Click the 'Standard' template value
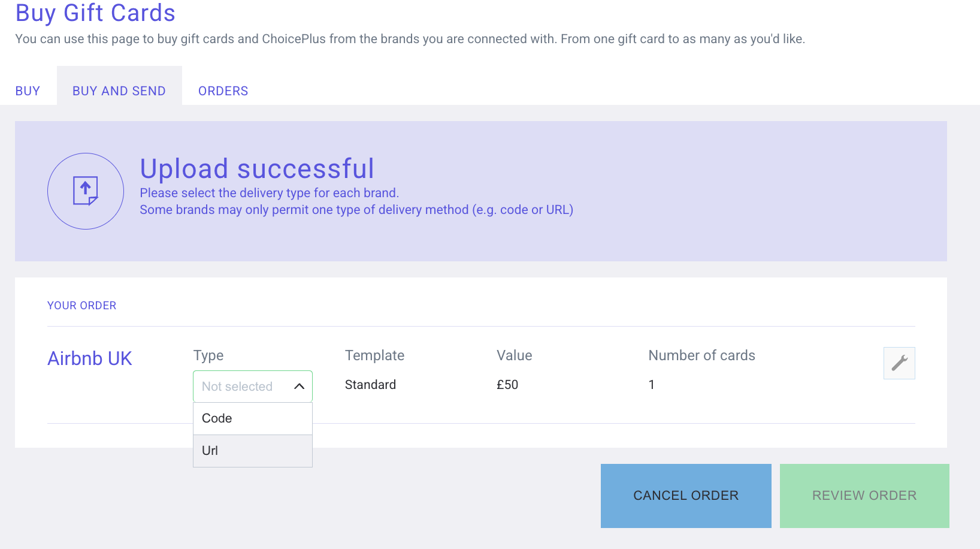 tap(370, 385)
